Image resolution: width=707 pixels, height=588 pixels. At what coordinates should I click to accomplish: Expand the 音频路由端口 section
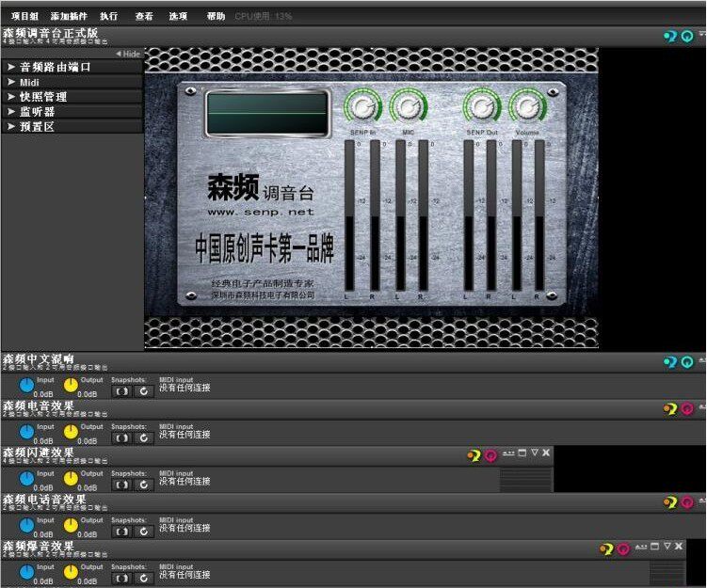[72, 67]
